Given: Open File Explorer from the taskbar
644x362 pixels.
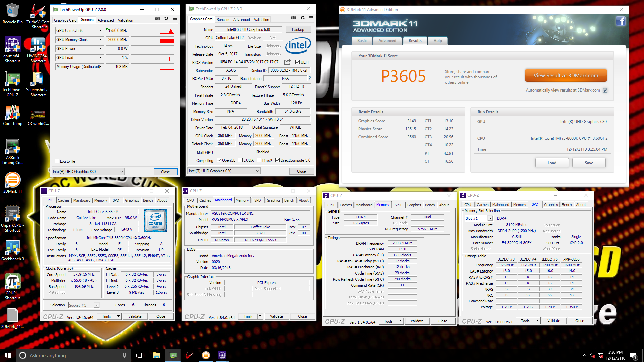Looking at the screenshot, I should [x=156, y=355].
